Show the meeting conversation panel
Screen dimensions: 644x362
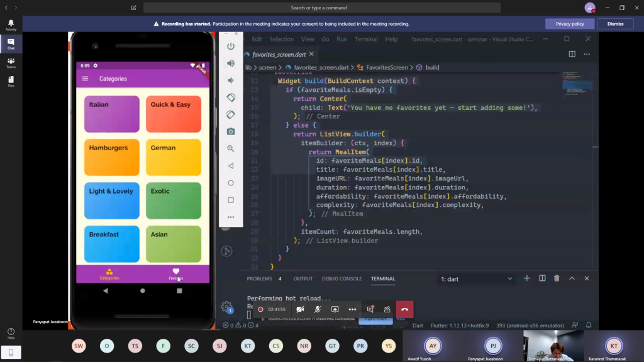pos(370,309)
